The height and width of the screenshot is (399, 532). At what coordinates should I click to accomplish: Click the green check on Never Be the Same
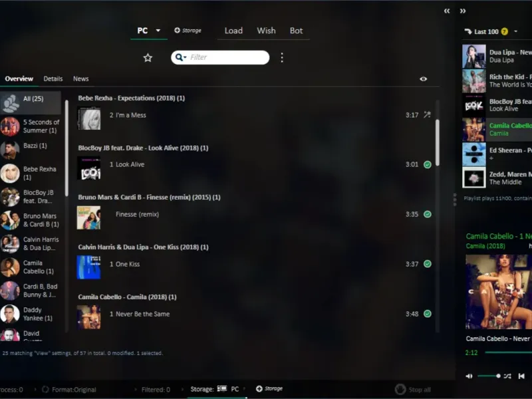428,313
